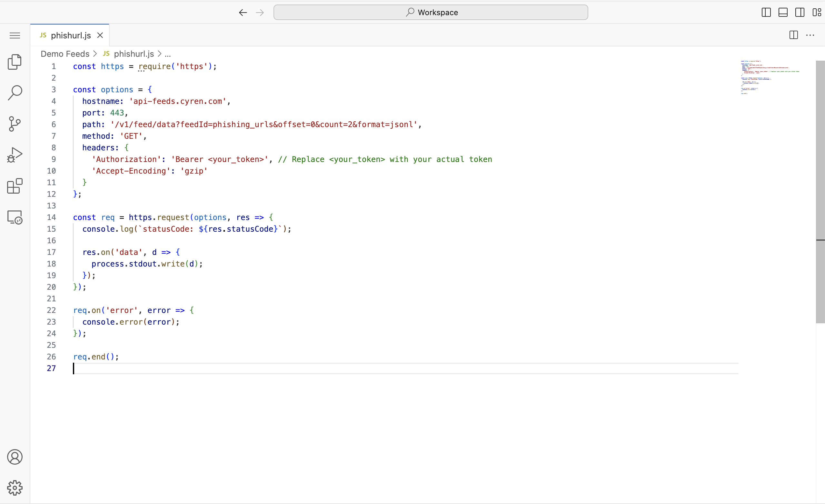Image resolution: width=825 pixels, height=504 pixels.
Task: Expand the breadcrumb ellipsis symbol list
Action: click(x=168, y=54)
